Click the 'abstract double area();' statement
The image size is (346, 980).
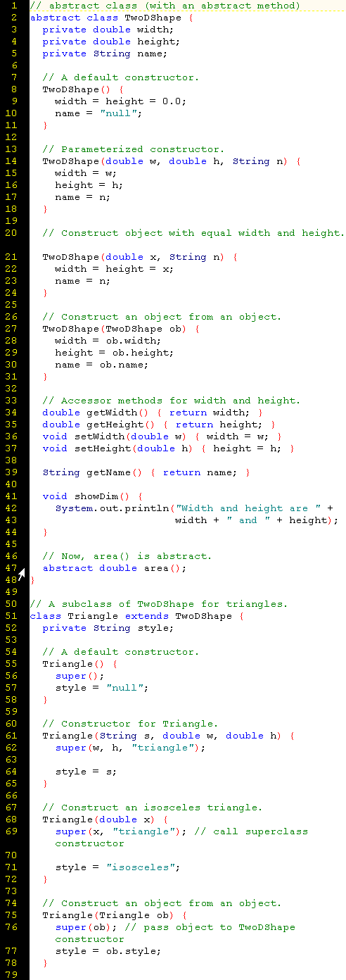click(115, 568)
